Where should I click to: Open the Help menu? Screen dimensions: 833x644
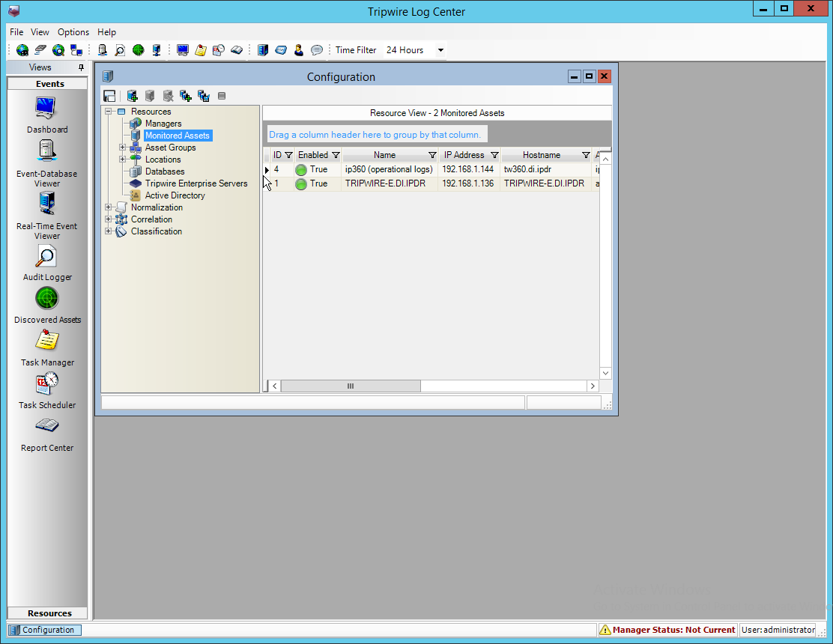tap(107, 32)
